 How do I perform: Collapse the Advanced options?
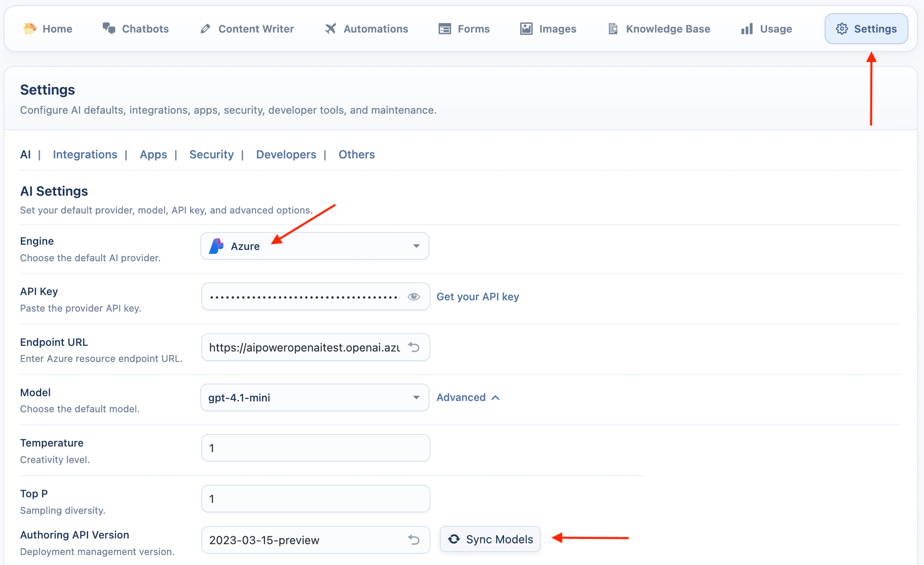(x=468, y=397)
